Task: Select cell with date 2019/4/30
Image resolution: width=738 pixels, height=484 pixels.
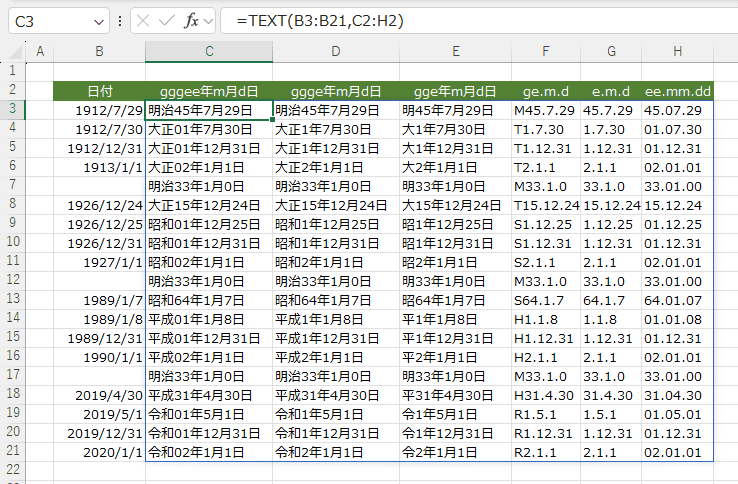Action: click(99, 395)
